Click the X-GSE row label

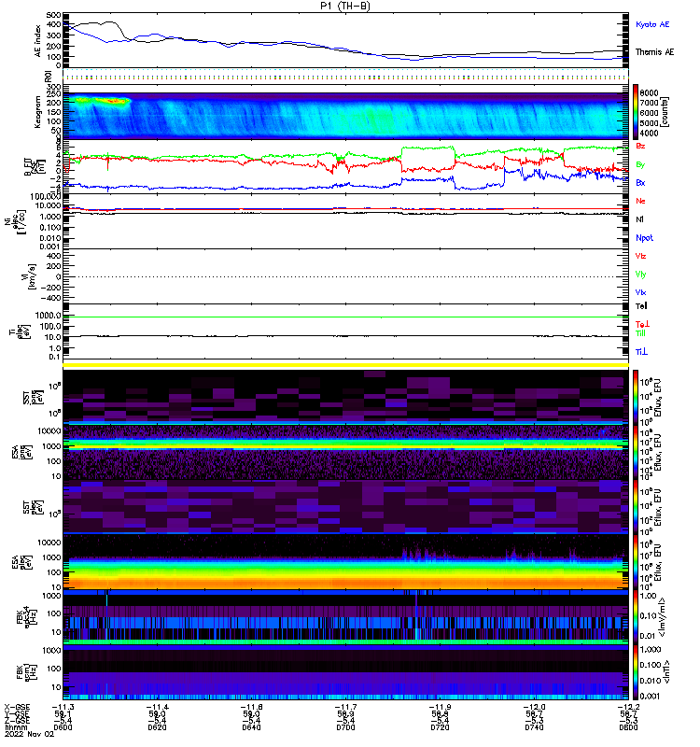click(17, 707)
